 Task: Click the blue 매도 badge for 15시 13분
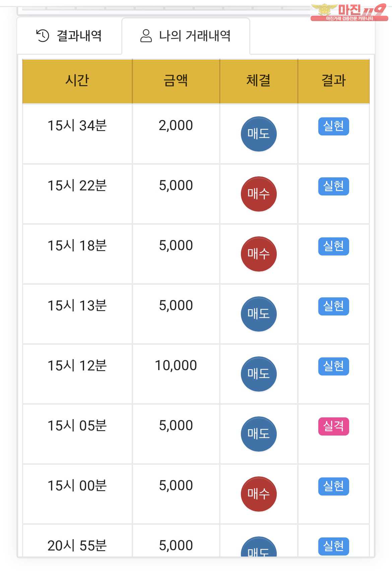point(259,314)
